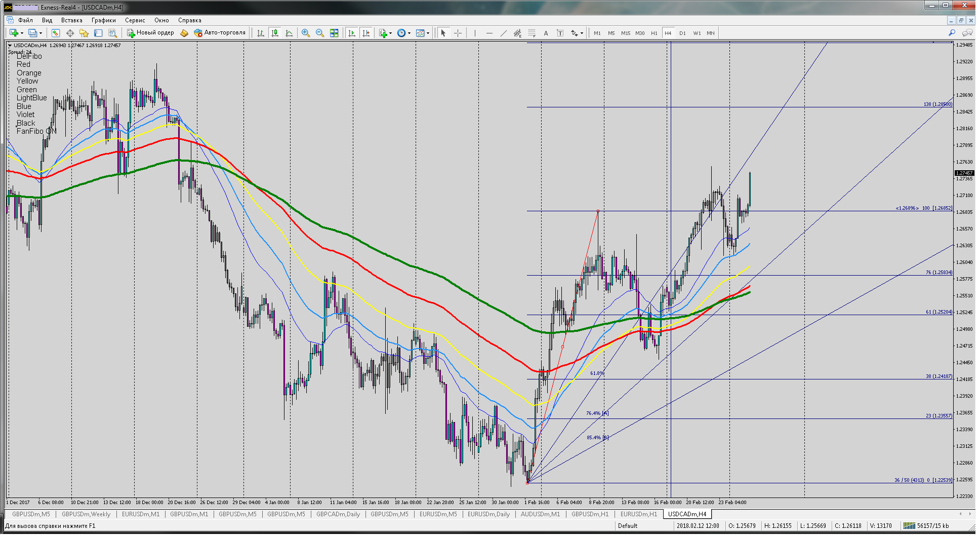Image resolution: width=980 pixels, height=535 pixels.
Task: Open the Сервис menu
Action: (135, 20)
